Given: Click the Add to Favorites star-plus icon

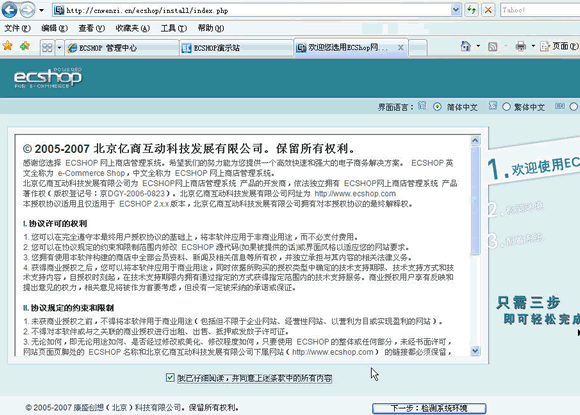Looking at the screenshot, I should pos(25,46).
